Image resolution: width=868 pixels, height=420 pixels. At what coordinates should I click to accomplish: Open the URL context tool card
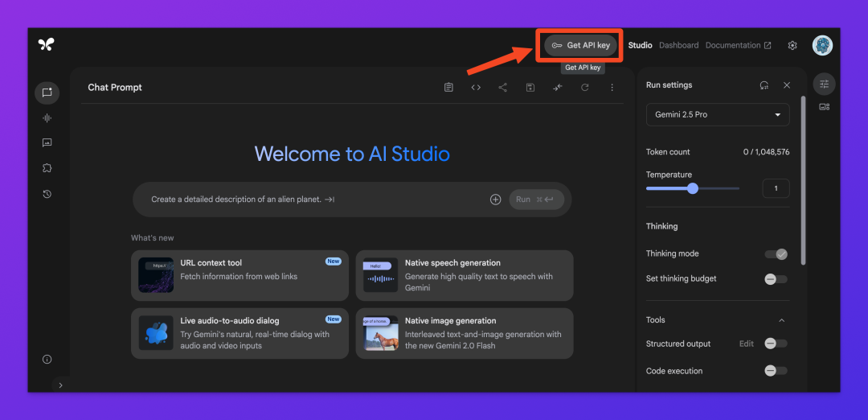[240, 275]
